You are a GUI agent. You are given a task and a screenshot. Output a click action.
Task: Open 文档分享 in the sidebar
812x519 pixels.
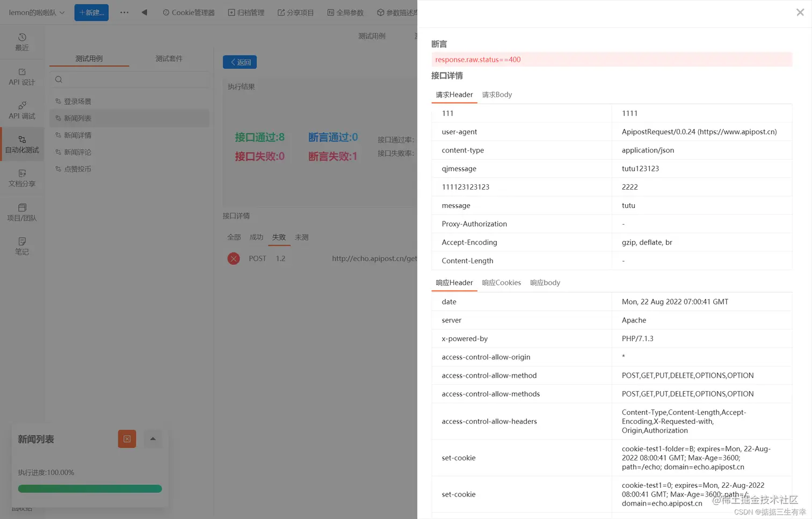point(22,178)
